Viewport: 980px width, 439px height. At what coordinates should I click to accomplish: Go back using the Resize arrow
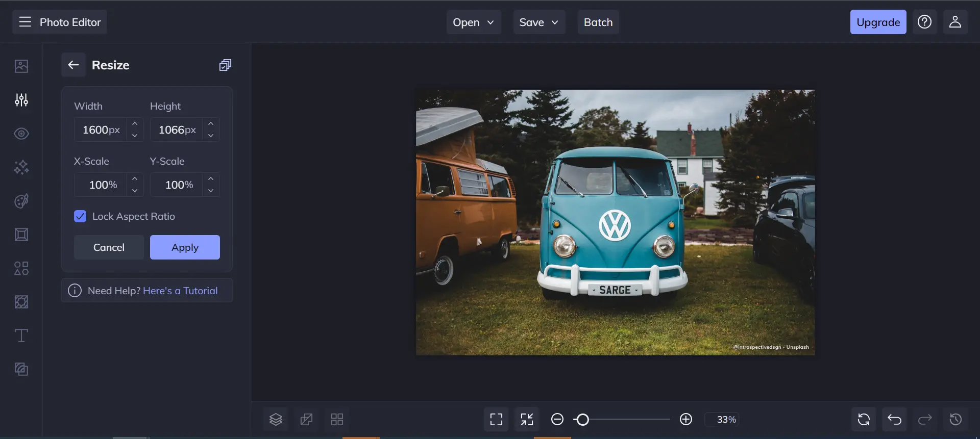[73, 65]
